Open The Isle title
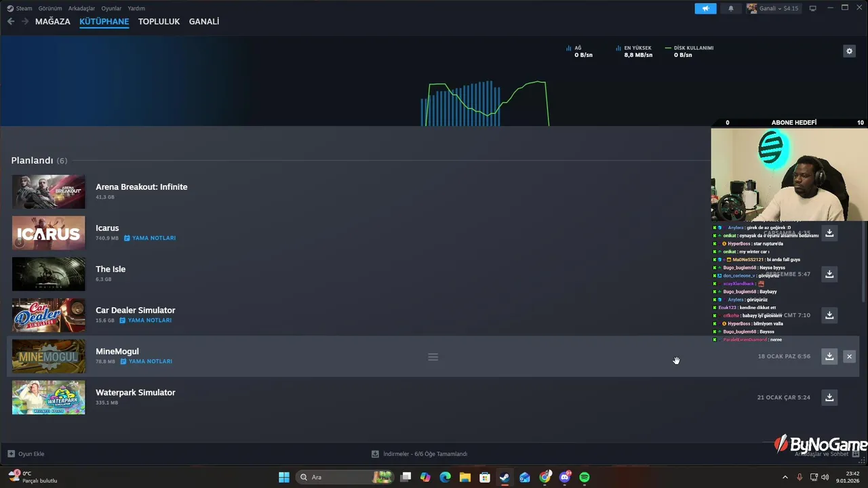Image resolution: width=868 pixels, height=488 pixels. 111,269
